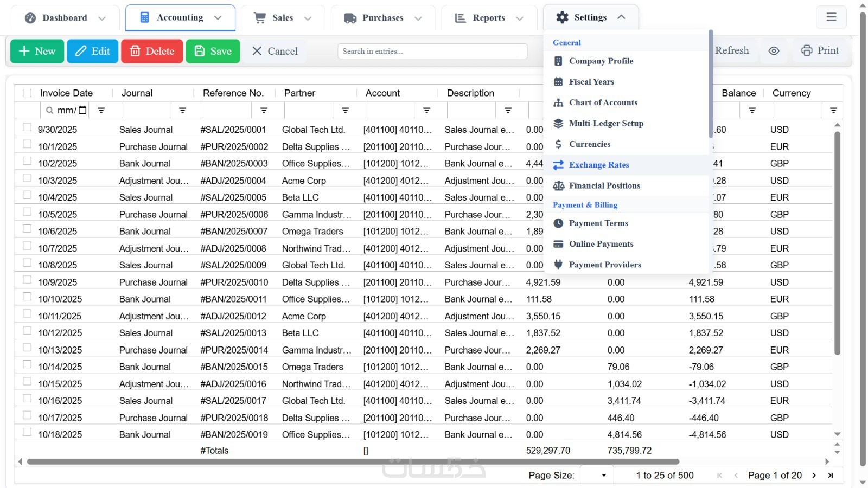Collapse the Settings menu chevron
Screen dimensions: 868x488
coord(622,17)
